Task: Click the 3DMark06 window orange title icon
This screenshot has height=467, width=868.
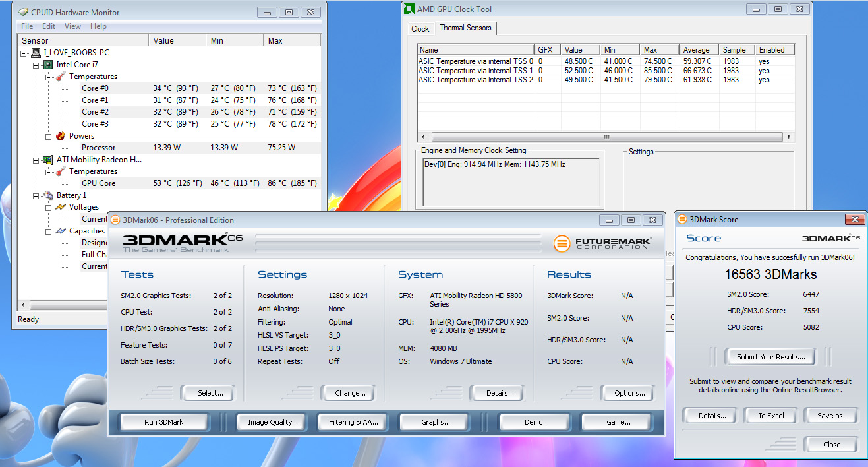Action: (115, 220)
